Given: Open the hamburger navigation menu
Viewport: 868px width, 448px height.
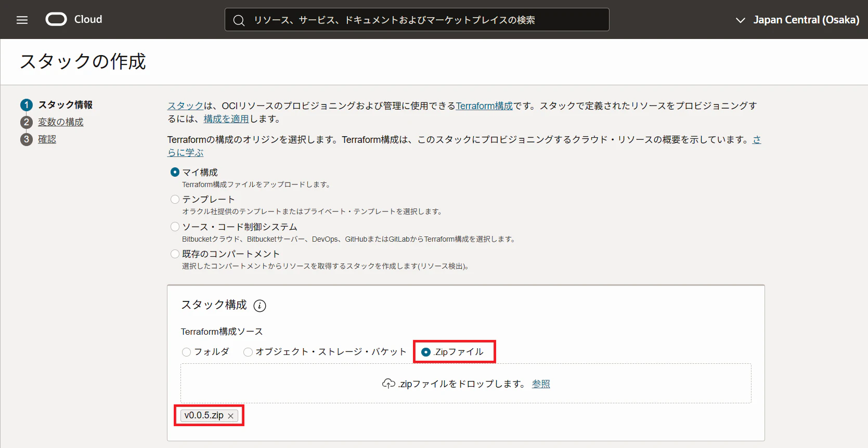Looking at the screenshot, I should point(22,20).
